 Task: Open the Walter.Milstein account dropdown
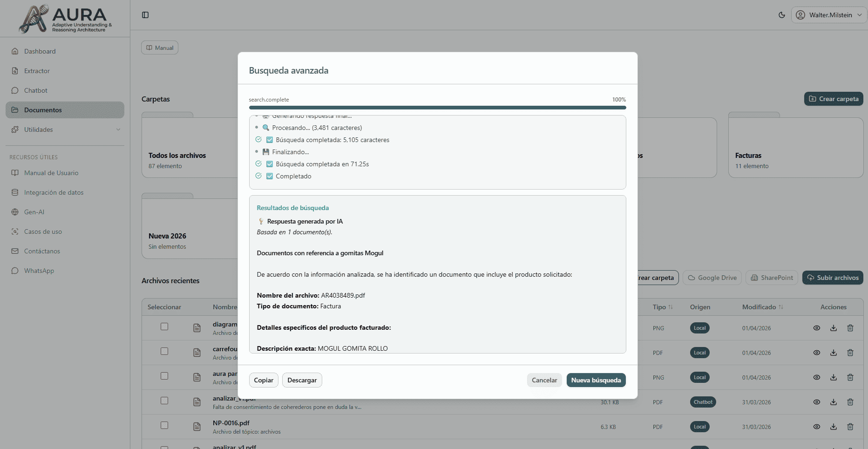829,14
